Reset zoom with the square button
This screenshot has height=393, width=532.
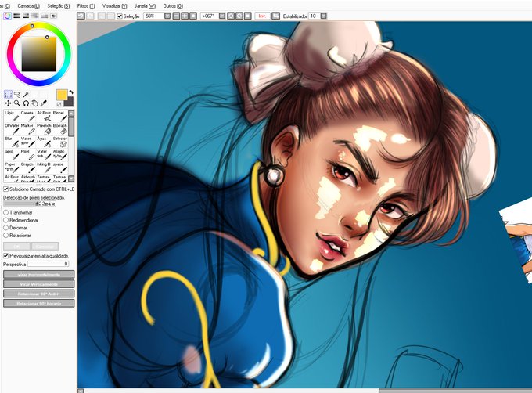(x=193, y=16)
